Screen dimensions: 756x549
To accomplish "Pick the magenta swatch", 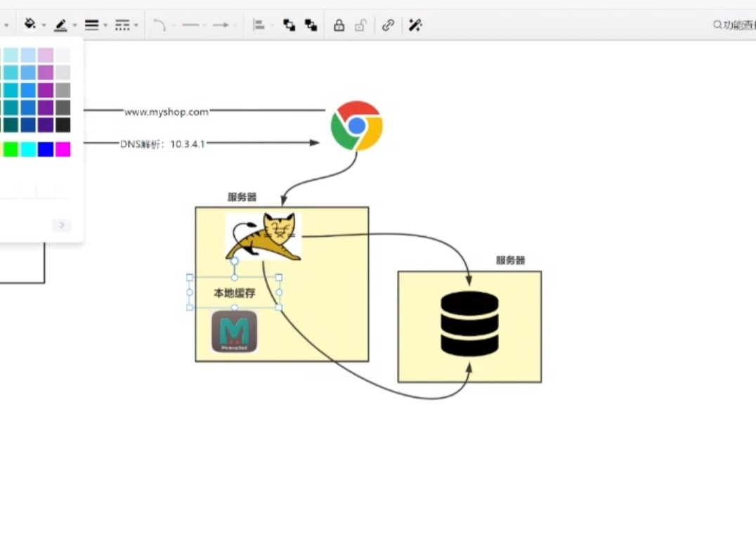I will (63, 150).
